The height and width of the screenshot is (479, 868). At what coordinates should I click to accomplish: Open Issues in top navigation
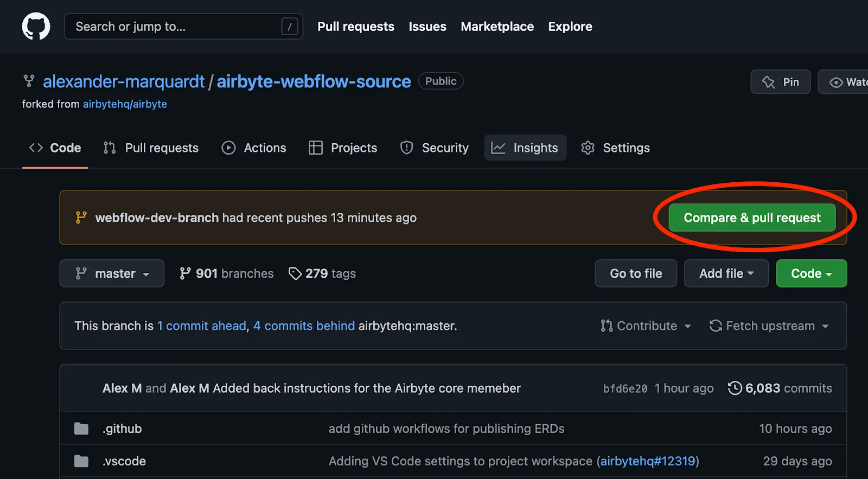427,27
